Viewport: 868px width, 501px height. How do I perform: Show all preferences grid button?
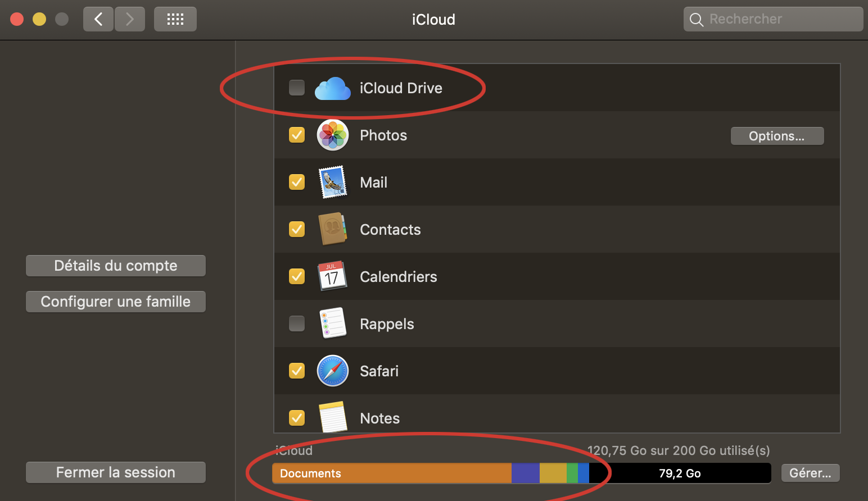pos(175,19)
